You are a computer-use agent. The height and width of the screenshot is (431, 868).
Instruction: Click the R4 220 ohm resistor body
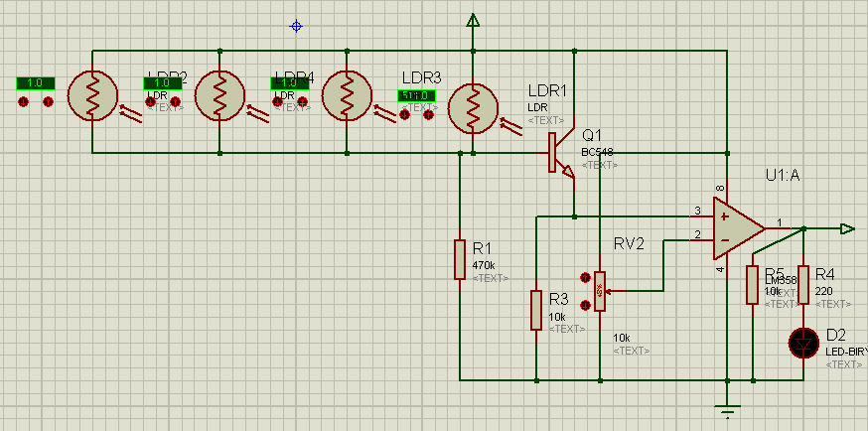tap(802, 284)
